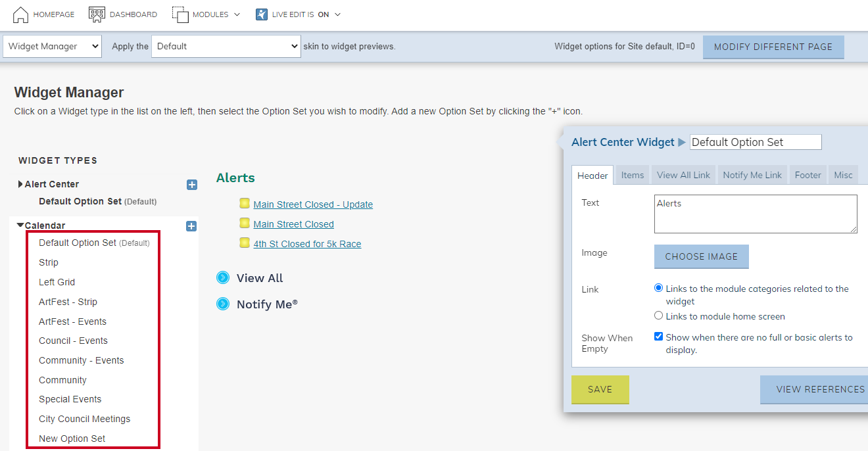Image resolution: width=868 pixels, height=451 pixels.
Task: Select City Council Meetings option set
Action: [x=84, y=419]
